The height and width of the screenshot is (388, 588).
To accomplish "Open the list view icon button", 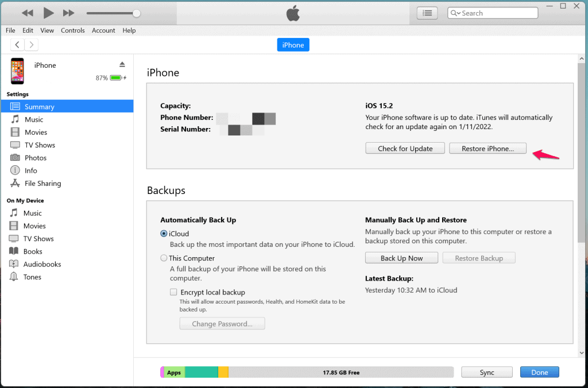I will pos(427,13).
